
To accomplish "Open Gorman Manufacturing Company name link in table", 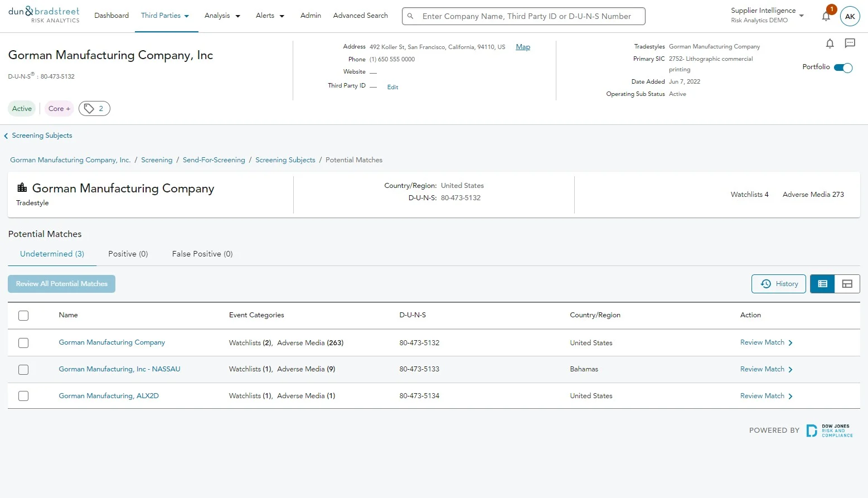I will 112,342.
